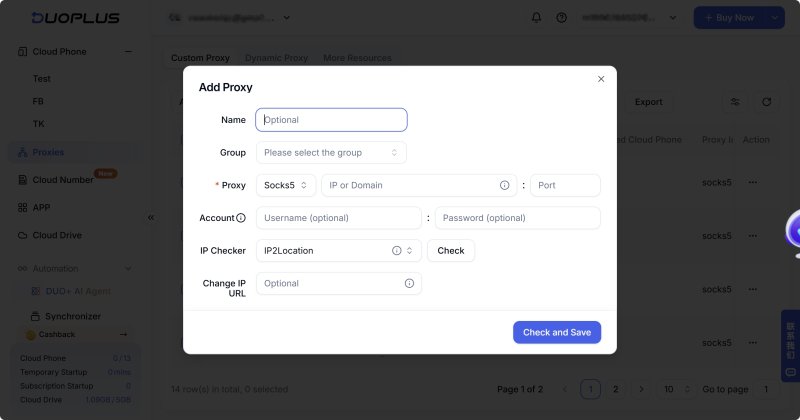Click info icon in IP2Location selector
The image size is (800, 420).
tap(396, 251)
